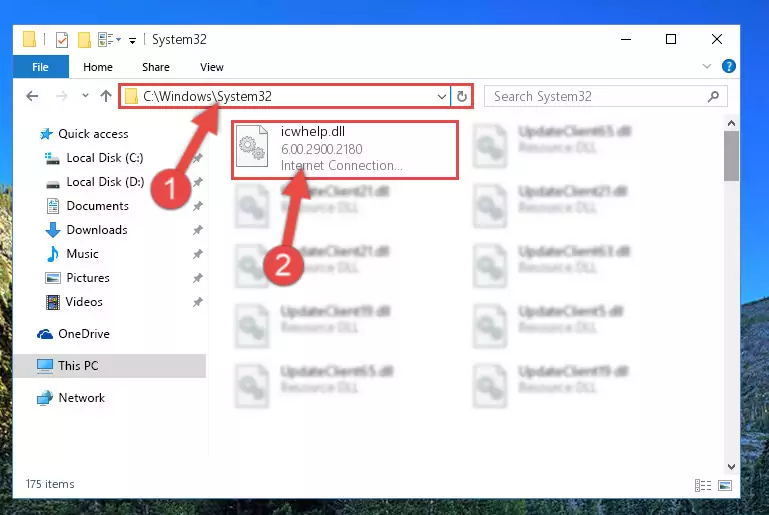
Task: Select This PC in navigation pane
Action: coord(109,366)
